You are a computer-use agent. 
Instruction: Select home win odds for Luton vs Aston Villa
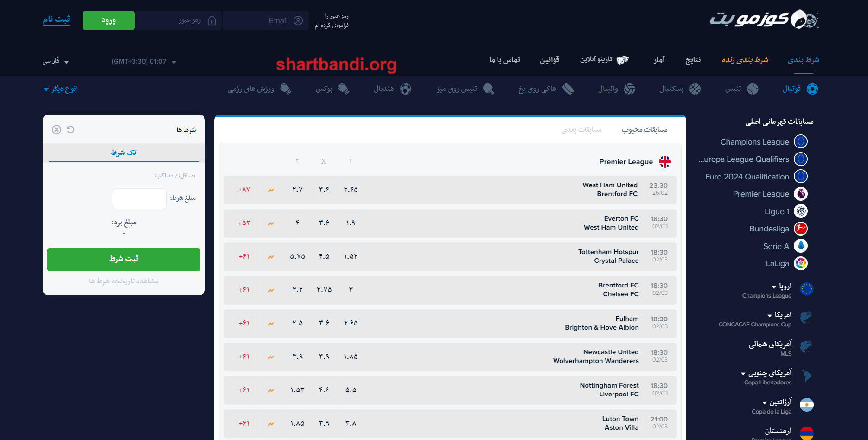(351, 423)
